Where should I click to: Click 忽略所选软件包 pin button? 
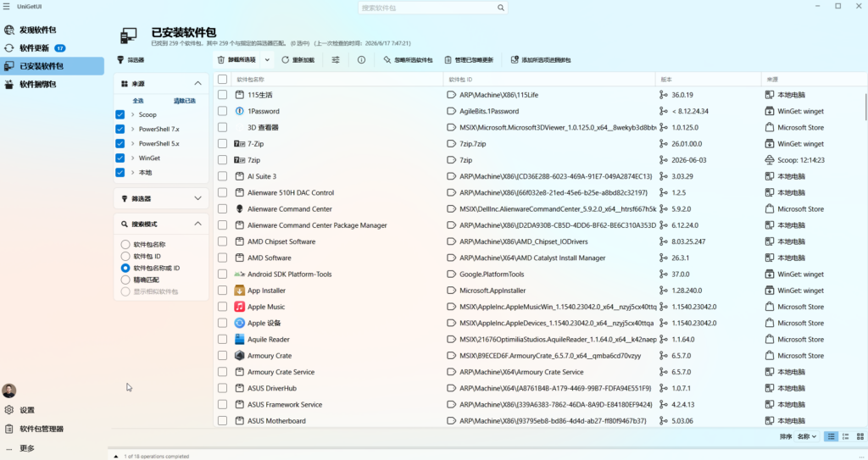[408, 60]
